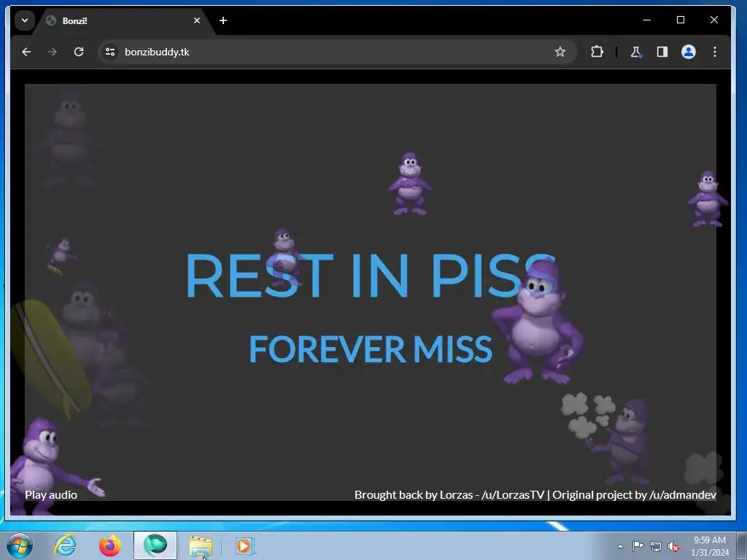Viewport: 747px width, 560px height.
Task: Maximize the browser window
Action: point(681,20)
